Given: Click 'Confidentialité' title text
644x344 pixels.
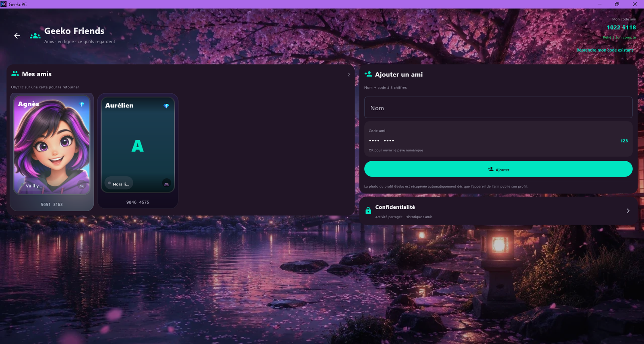Looking at the screenshot, I should [x=395, y=207].
